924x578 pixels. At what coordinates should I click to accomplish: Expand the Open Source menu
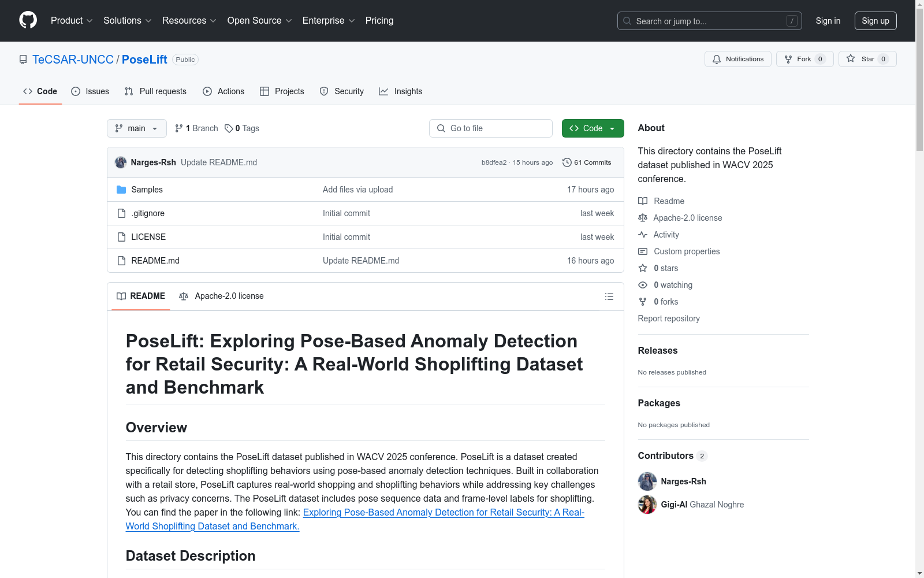point(259,21)
